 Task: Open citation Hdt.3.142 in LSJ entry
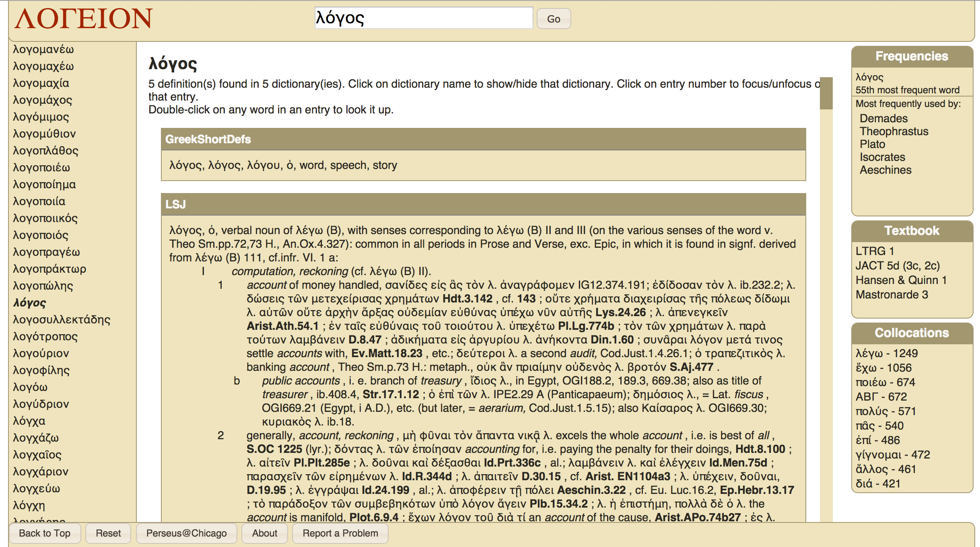pyautogui.click(x=467, y=298)
